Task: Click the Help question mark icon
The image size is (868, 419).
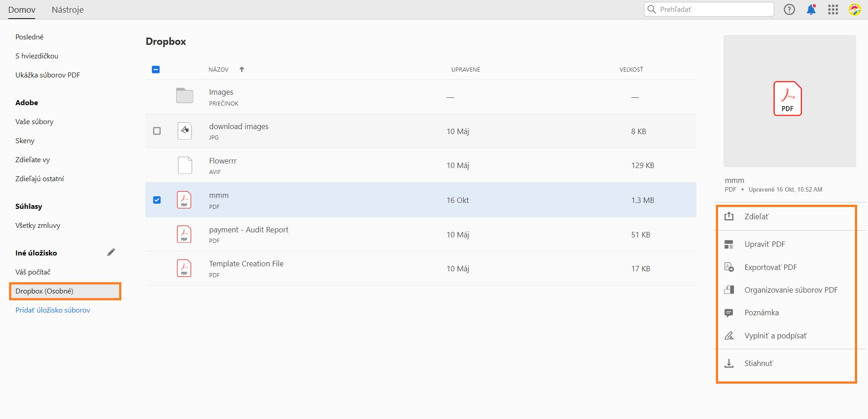Action: tap(789, 10)
